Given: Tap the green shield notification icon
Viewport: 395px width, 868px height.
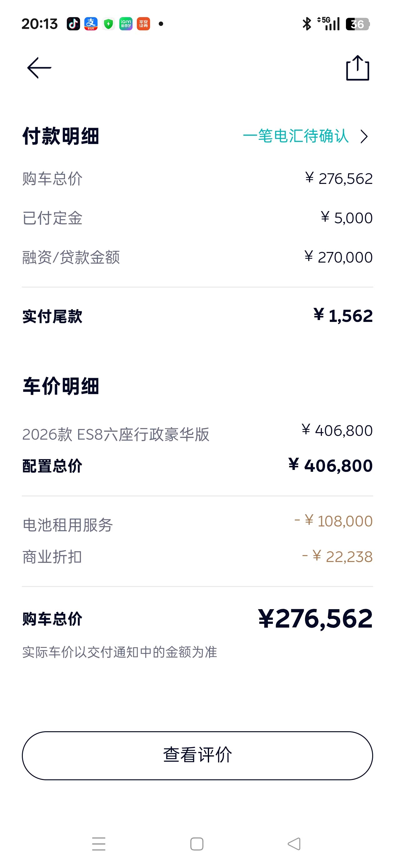Looking at the screenshot, I should (x=108, y=24).
